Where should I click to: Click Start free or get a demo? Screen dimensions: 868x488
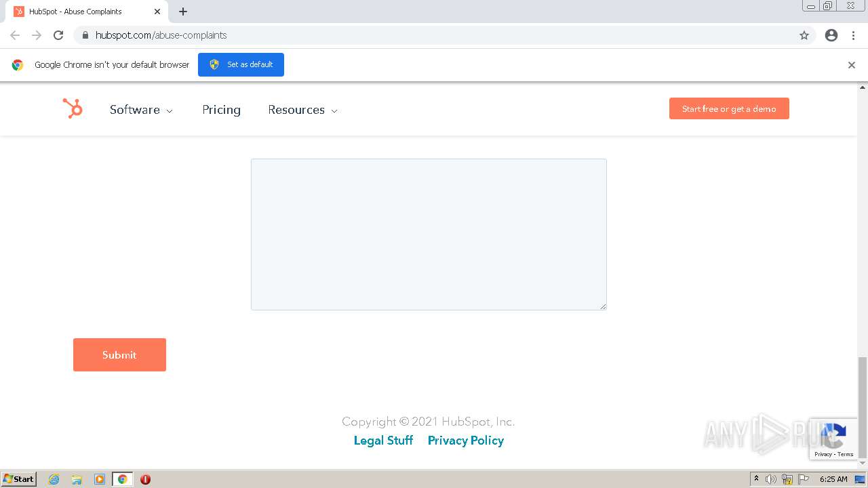[729, 108]
